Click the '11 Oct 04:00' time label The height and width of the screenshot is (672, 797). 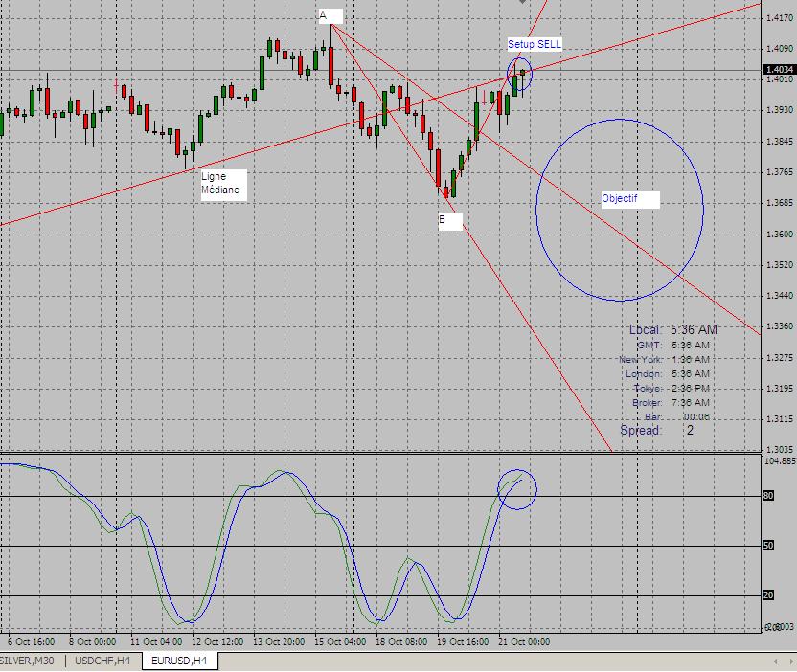pyautogui.click(x=156, y=642)
